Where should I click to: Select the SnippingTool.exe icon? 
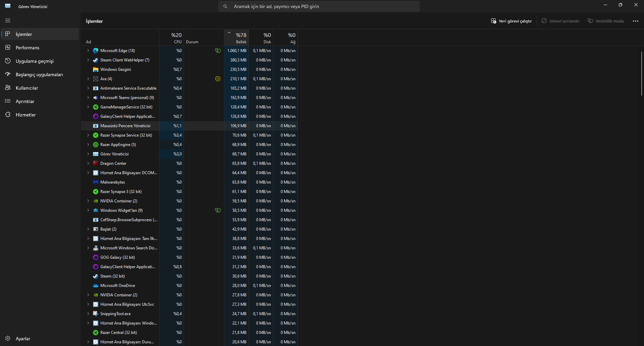pos(96,314)
